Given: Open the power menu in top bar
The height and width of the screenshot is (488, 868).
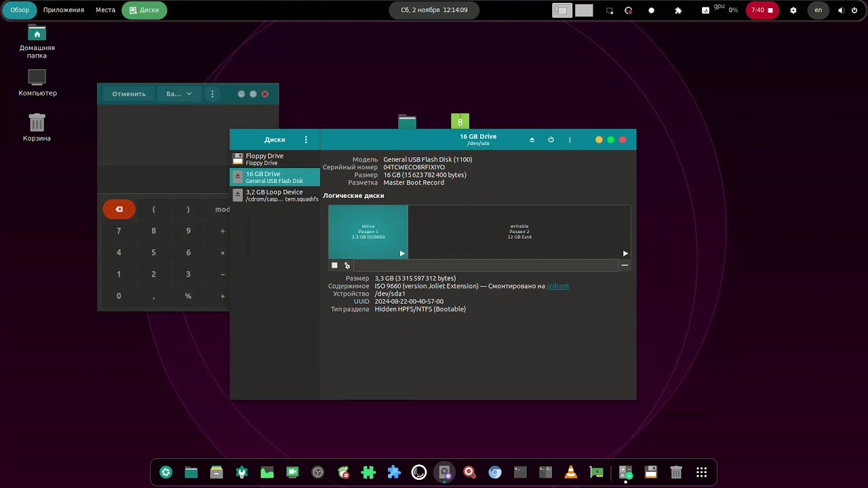Looking at the screenshot, I should pyautogui.click(x=854, y=10).
